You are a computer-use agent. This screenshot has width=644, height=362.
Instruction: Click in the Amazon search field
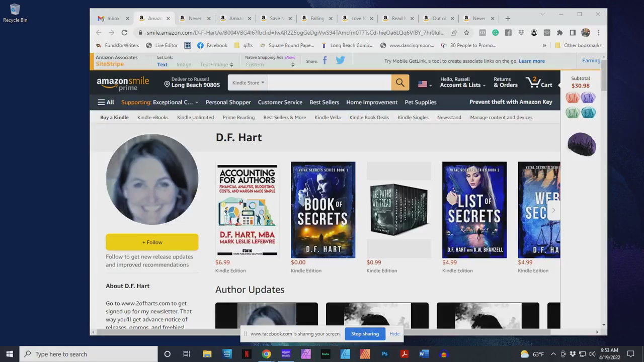coord(330,82)
